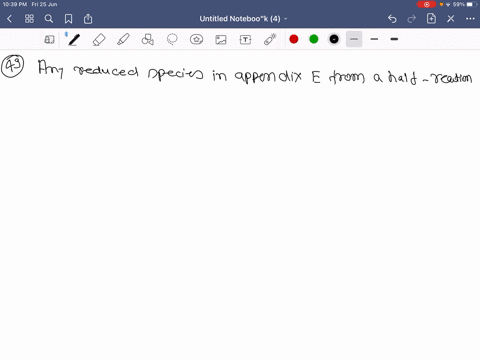Screen dimensions: 480x360
Task: Open the thumbnail grid view
Action: [29, 19]
